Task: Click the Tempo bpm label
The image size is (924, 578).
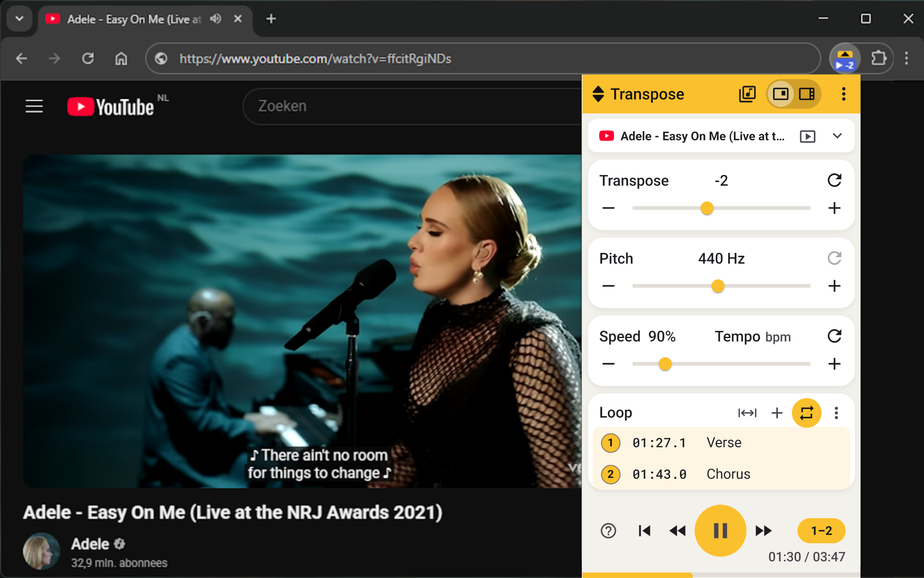Action: tap(753, 337)
